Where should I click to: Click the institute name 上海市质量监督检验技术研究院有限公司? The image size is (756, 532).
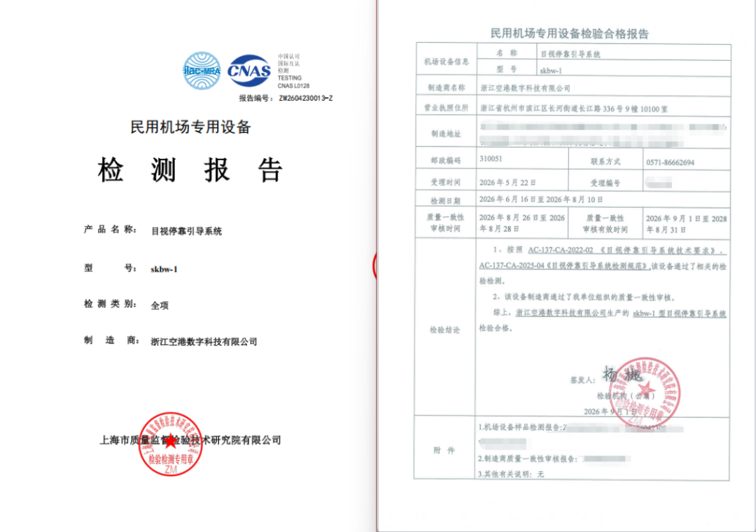tap(190, 440)
